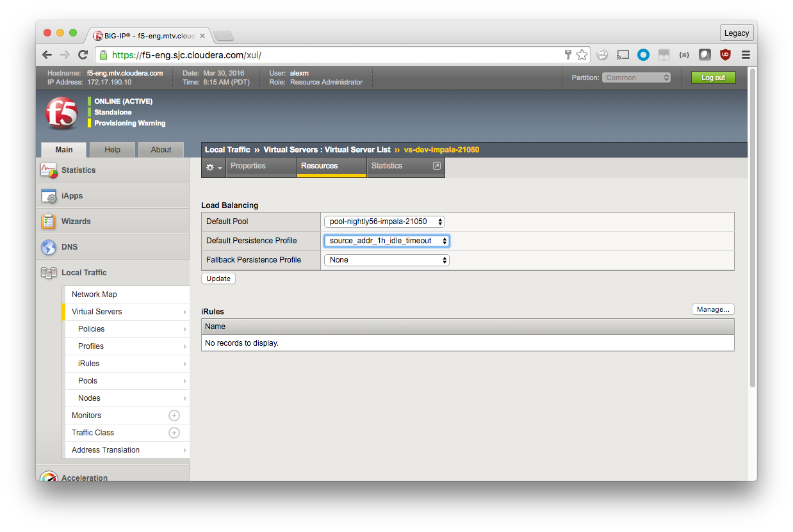The width and height of the screenshot is (793, 532).
Task: Open Statistics section in sidebar
Action: click(x=78, y=170)
